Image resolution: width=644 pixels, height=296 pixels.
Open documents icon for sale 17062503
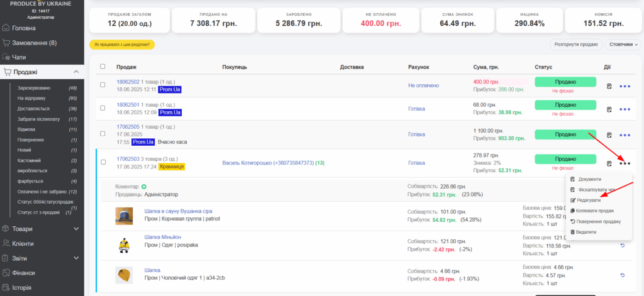click(609, 163)
